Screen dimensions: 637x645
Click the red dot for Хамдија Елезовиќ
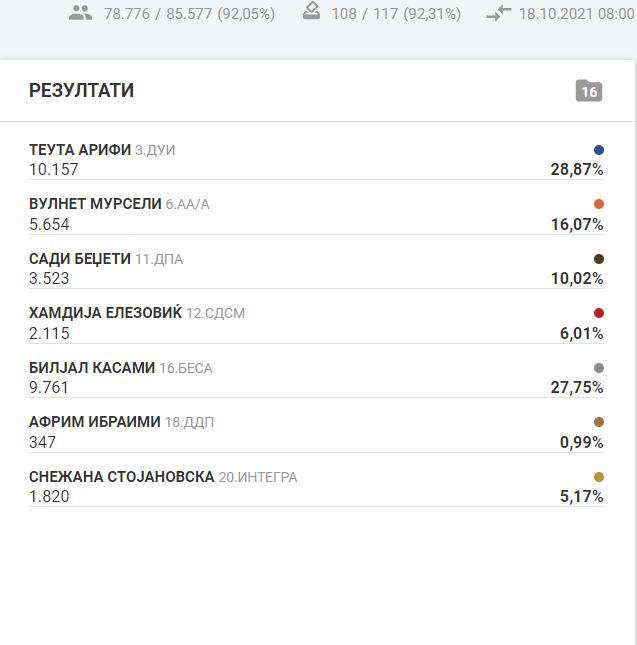pyautogui.click(x=599, y=313)
